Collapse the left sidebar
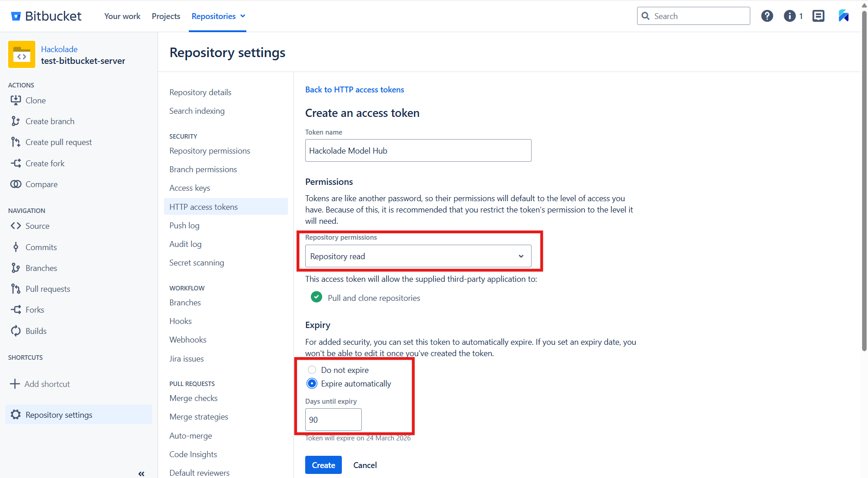Image resolution: width=868 pixels, height=478 pixels. click(x=141, y=473)
